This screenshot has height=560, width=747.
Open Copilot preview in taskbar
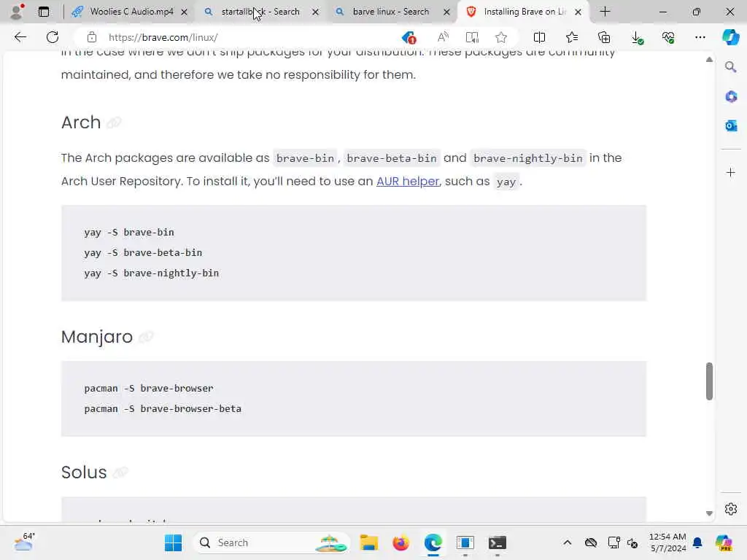[723, 542]
